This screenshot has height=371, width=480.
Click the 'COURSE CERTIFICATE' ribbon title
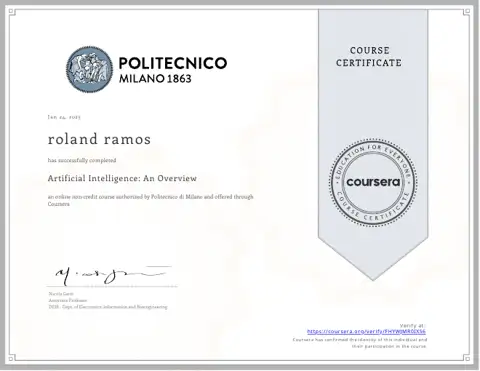click(369, 56)
